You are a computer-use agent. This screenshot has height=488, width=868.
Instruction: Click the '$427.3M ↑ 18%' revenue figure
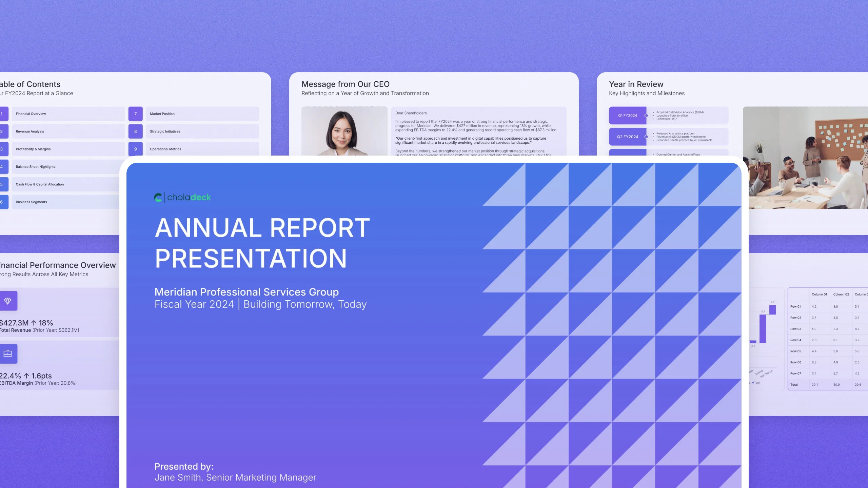pos(26,323)
